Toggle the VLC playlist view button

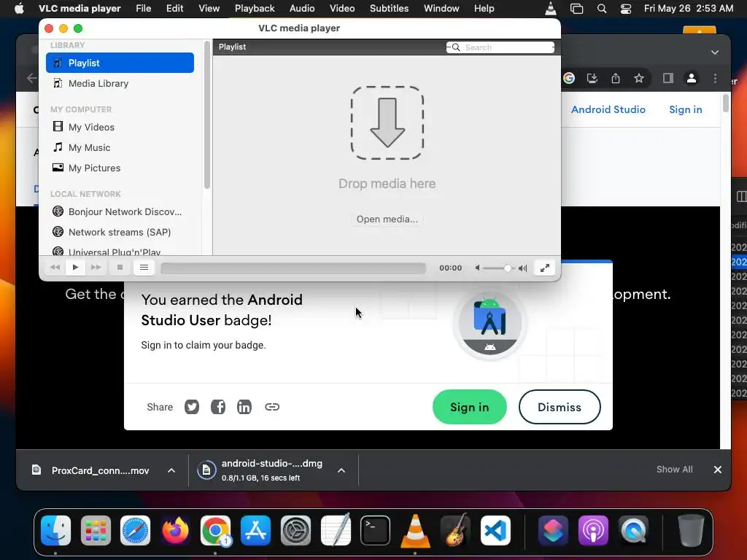coord(144,268)
